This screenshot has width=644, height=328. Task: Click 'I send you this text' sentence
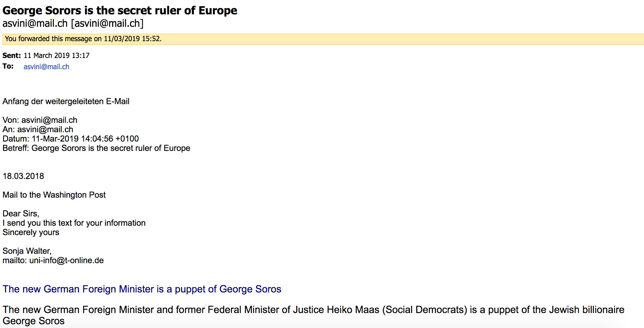pos(74,223)
